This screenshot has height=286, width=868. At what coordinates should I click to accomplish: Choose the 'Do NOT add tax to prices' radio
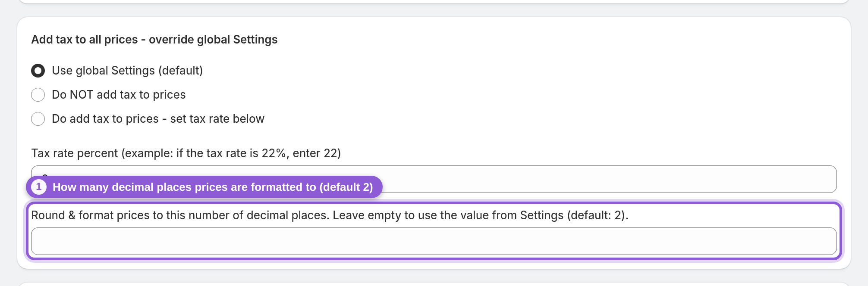(x=38, y=95)
